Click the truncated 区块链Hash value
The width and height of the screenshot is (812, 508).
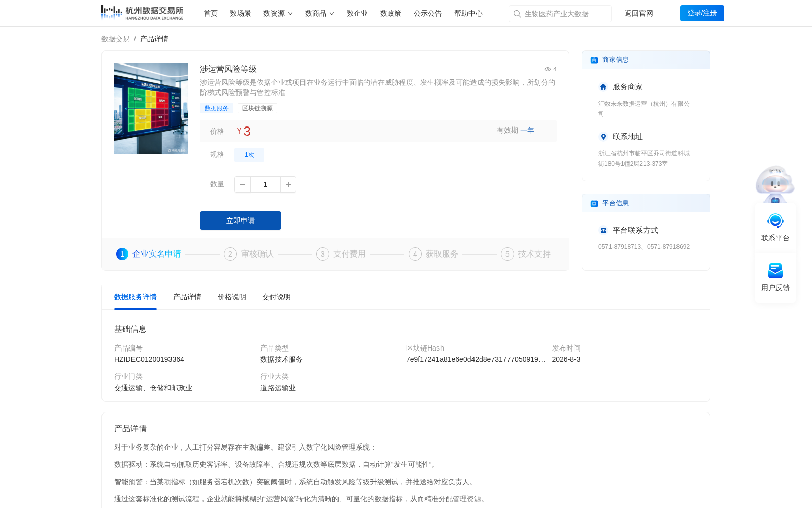[x=476, y=359]
